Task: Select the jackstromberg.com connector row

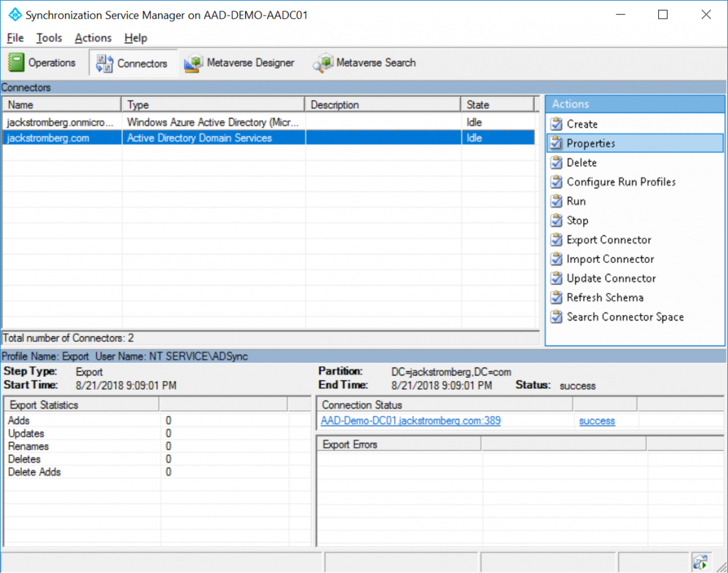Action: coord(268,138)
